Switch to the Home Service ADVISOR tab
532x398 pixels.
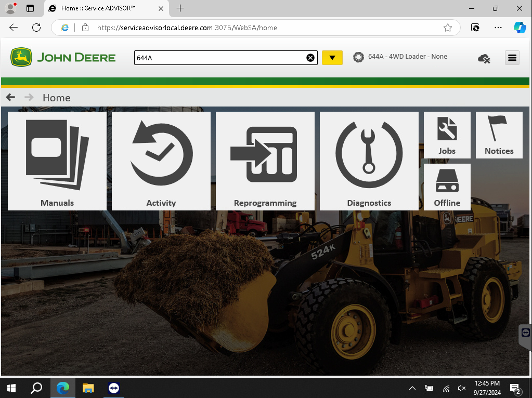(99, 8)
